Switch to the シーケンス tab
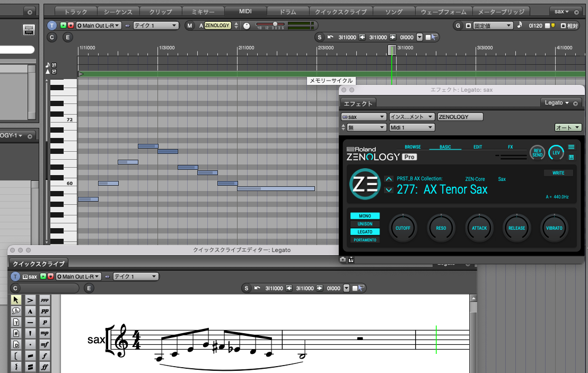 tap(118, 12)
